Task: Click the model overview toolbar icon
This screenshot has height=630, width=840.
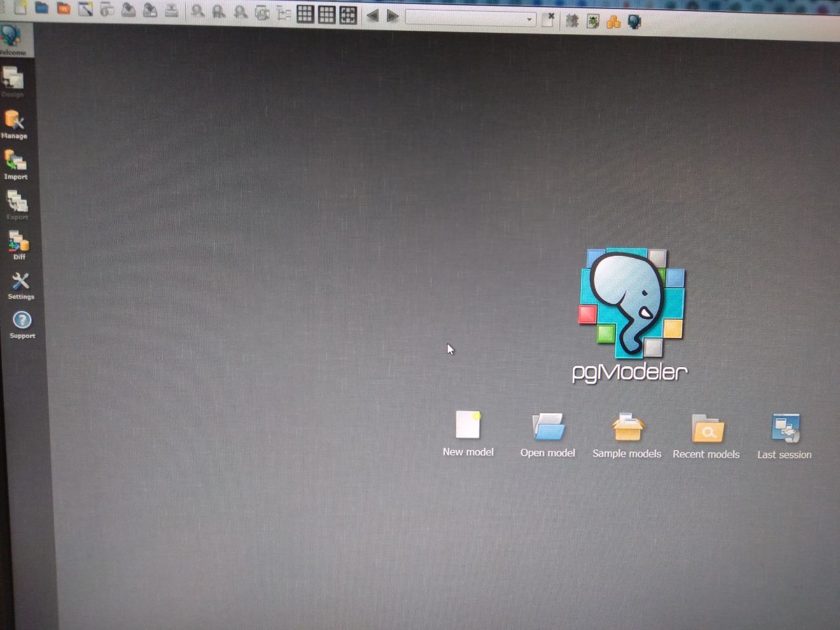Action: tap(262, 13)
